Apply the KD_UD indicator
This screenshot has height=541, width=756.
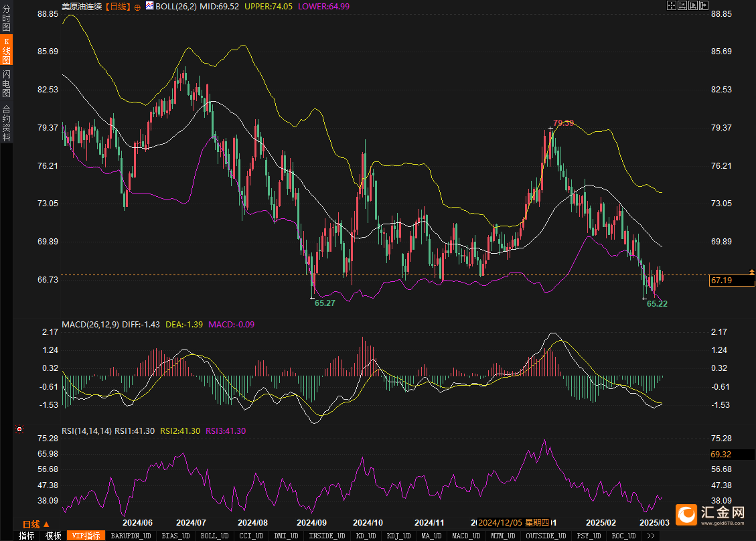click(366, 536)
